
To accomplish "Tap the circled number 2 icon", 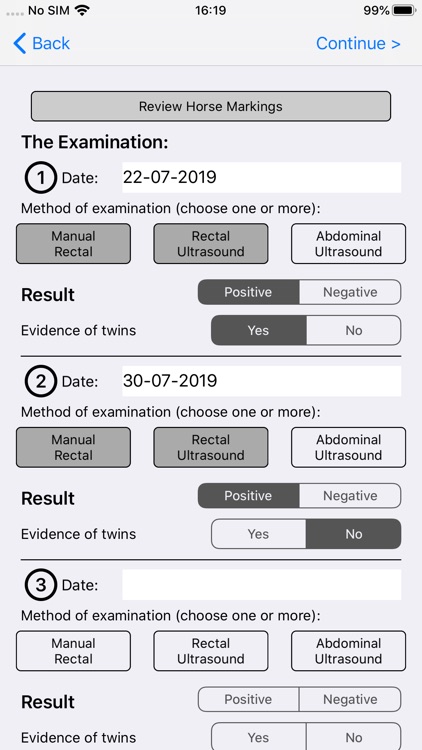I will (41, 381).
